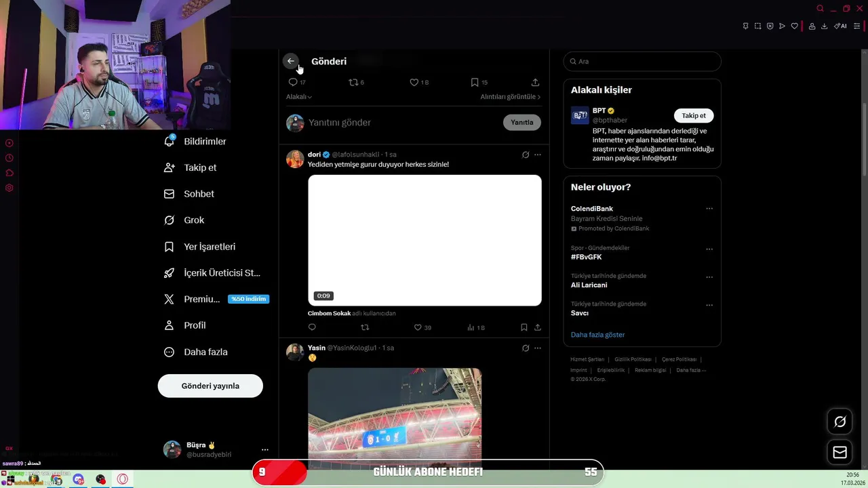Image resolution: width=868 pixels, height=488 pixels.
Task: View analytics icon on dori's reply
Action: pyautogui.click(x=471, y=327)
